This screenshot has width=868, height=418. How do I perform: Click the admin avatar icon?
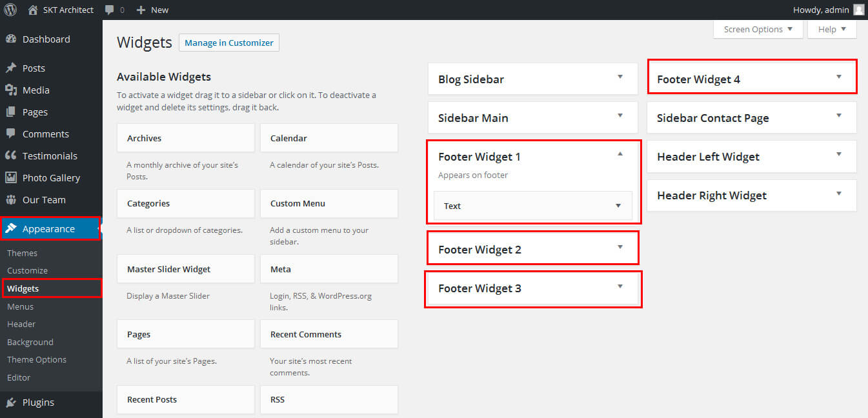(858, 10)
